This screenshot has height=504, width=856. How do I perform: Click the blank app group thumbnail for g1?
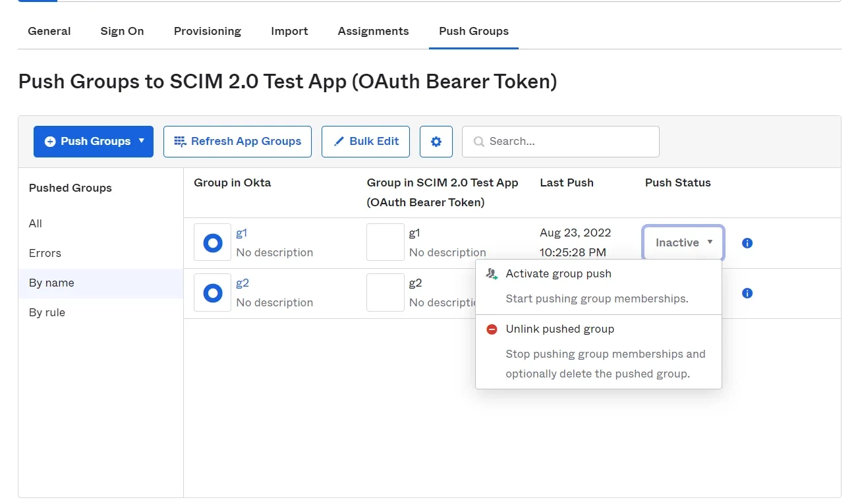click(385, 242)
